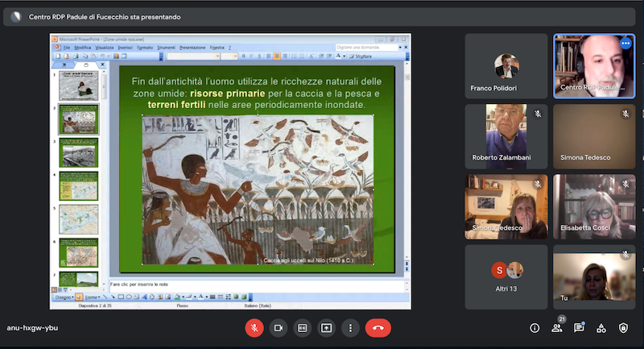The width and height of the screenshot is (644, 349).
Task: Open options on the presenter's video tile
Action: tap(625, 44)
